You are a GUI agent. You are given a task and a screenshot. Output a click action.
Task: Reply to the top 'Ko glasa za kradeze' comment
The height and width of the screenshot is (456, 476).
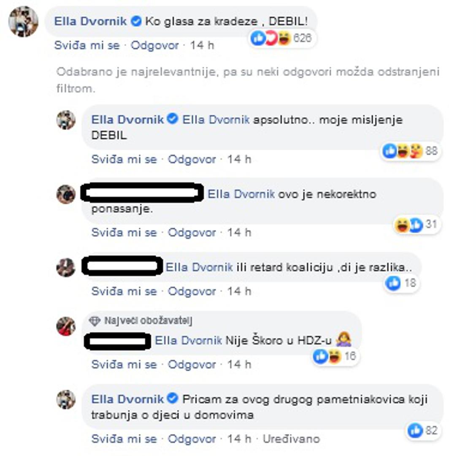(154, 46)
